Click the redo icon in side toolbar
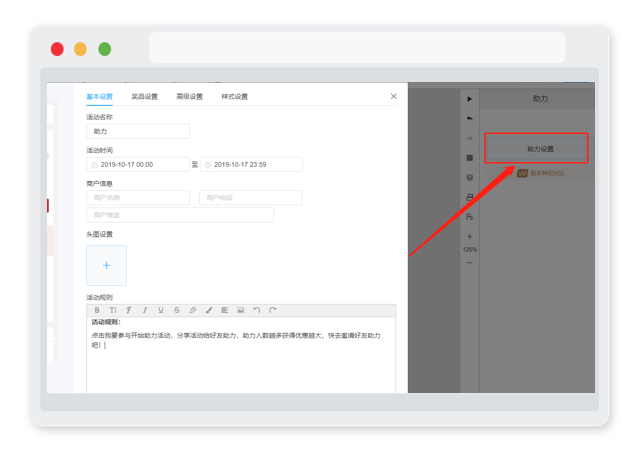The image size is (640, 450). [x=469, y=138]
